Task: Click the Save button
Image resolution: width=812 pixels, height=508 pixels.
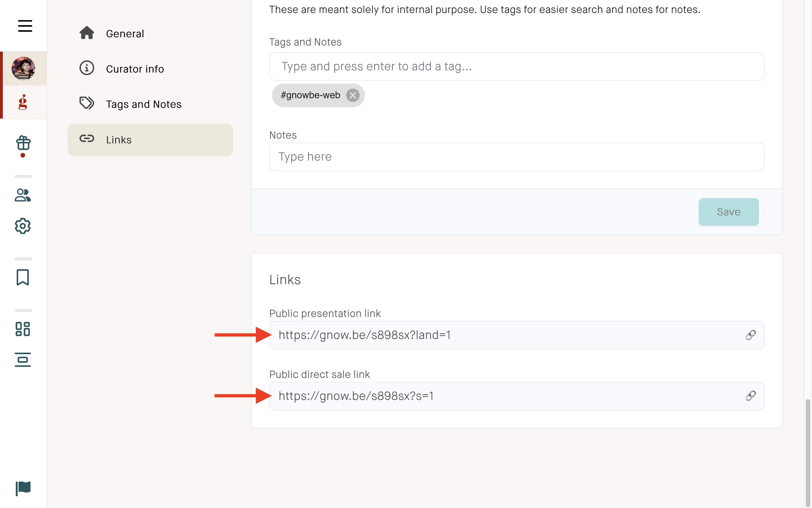Action: pos(729,212)
